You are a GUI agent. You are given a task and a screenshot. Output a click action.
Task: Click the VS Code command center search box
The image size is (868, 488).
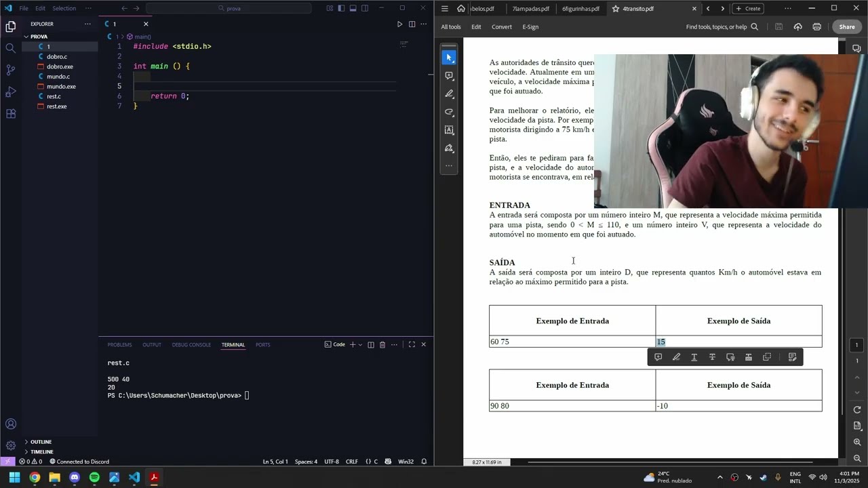(229, 8)
